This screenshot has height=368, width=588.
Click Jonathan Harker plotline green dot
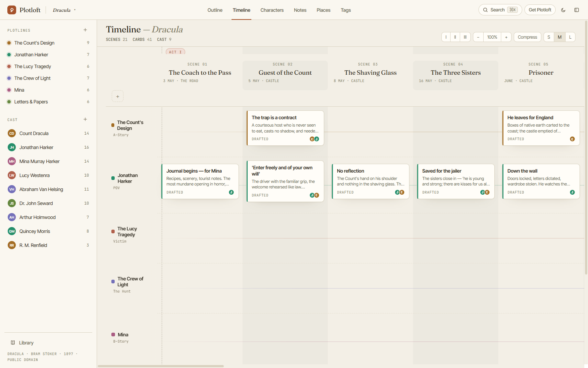9,54
